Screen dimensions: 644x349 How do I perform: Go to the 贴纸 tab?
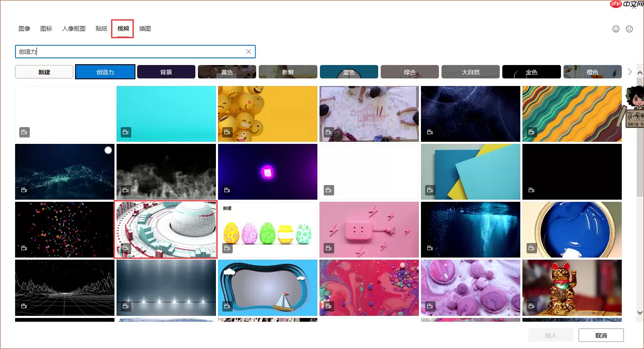(101, 29)
